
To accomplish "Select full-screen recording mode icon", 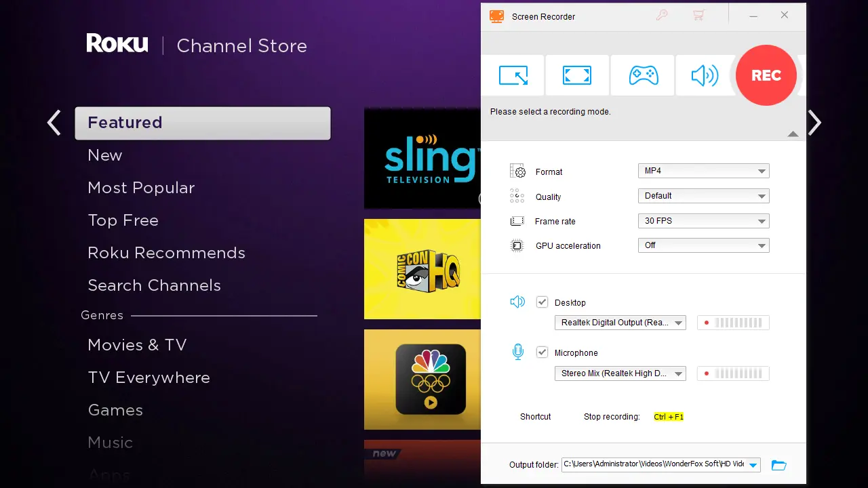I will (577, 75).
